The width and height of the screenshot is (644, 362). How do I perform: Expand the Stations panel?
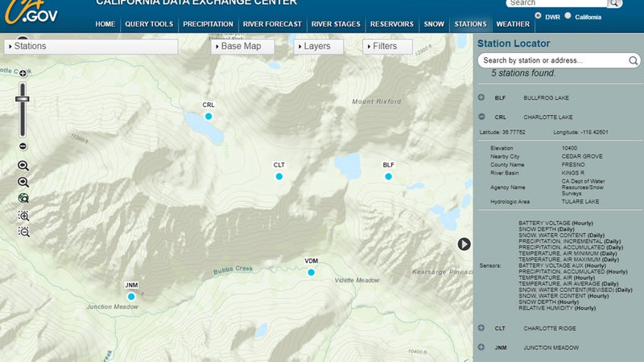tap(91, 47)
